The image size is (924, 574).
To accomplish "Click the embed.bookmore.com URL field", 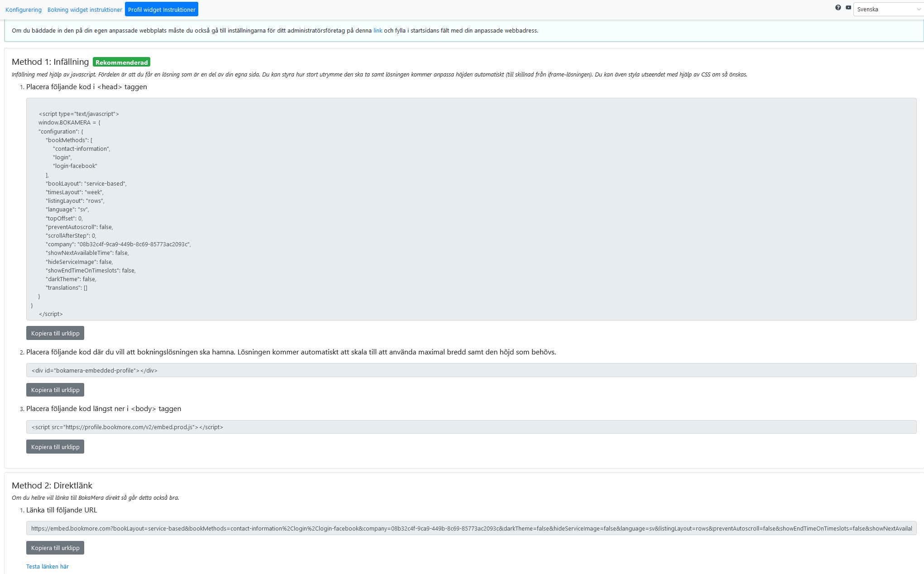I will pyautogui.click(x=471, y=528).
